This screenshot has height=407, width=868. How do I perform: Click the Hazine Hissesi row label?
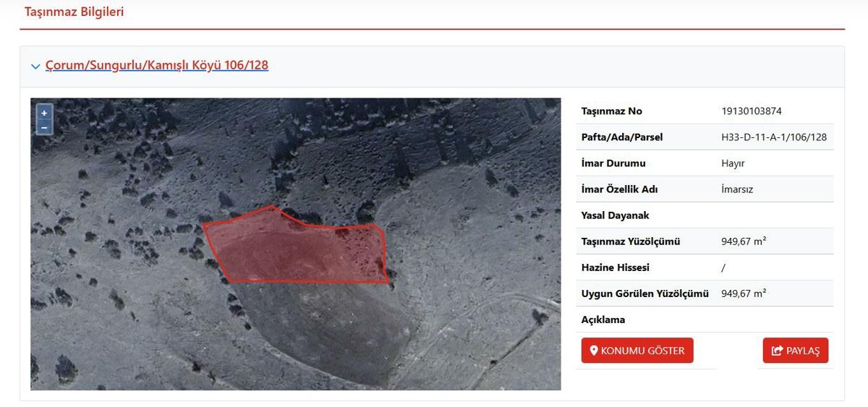coord(616,267)
